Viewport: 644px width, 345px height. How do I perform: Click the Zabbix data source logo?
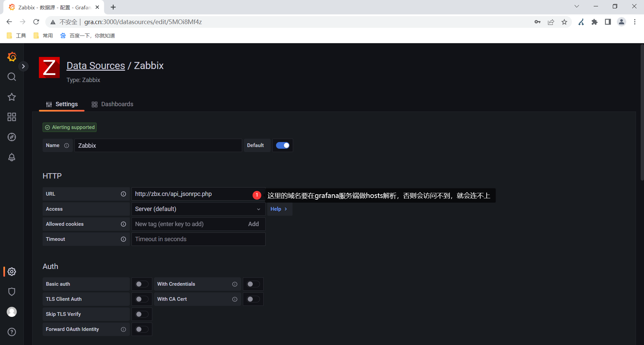(x=49, y=67)
